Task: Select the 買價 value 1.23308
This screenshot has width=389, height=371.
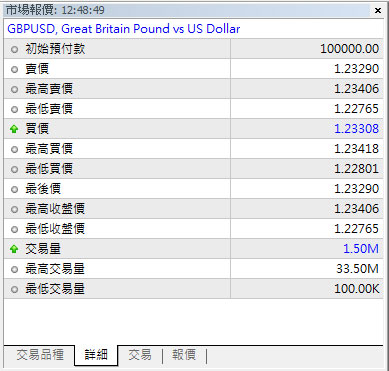Action: click(356, 129)
